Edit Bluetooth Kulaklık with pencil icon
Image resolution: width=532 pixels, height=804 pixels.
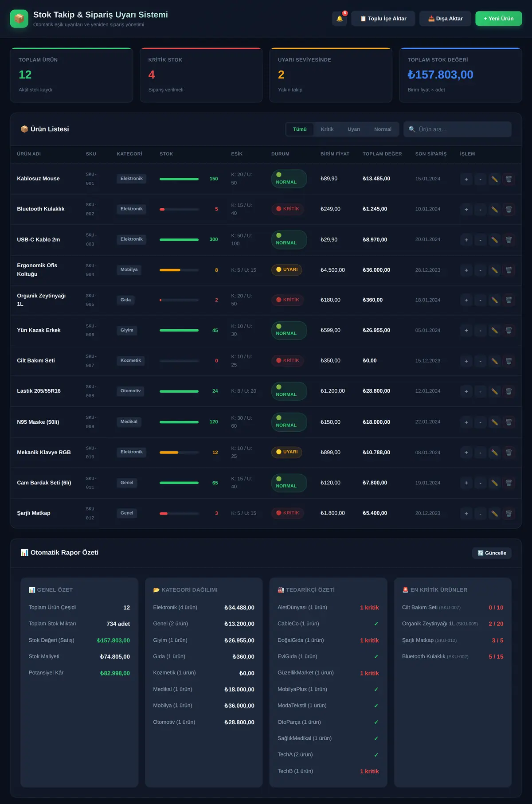(x=494, y=209)
